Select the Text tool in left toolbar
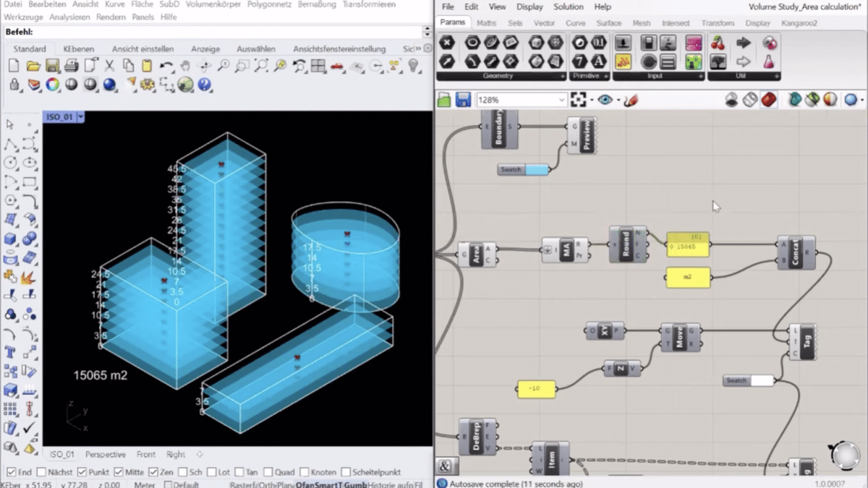 (x=11, y=353)
